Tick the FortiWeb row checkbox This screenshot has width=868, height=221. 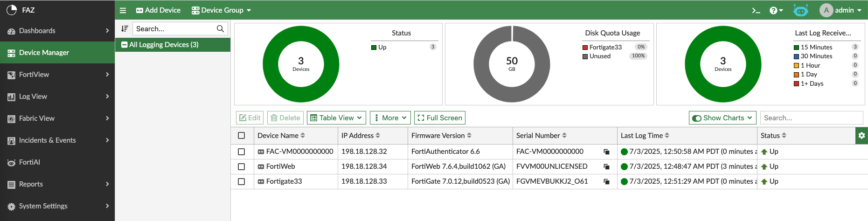pos(241,166)
